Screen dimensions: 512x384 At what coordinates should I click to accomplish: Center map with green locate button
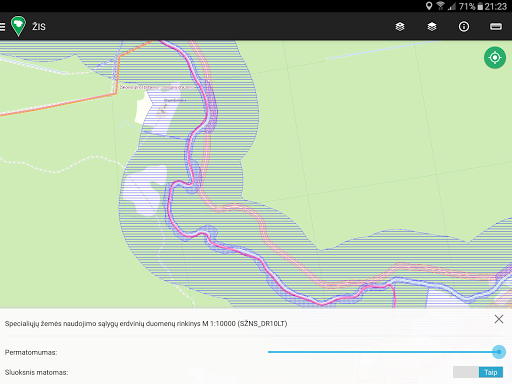[495, 58]
